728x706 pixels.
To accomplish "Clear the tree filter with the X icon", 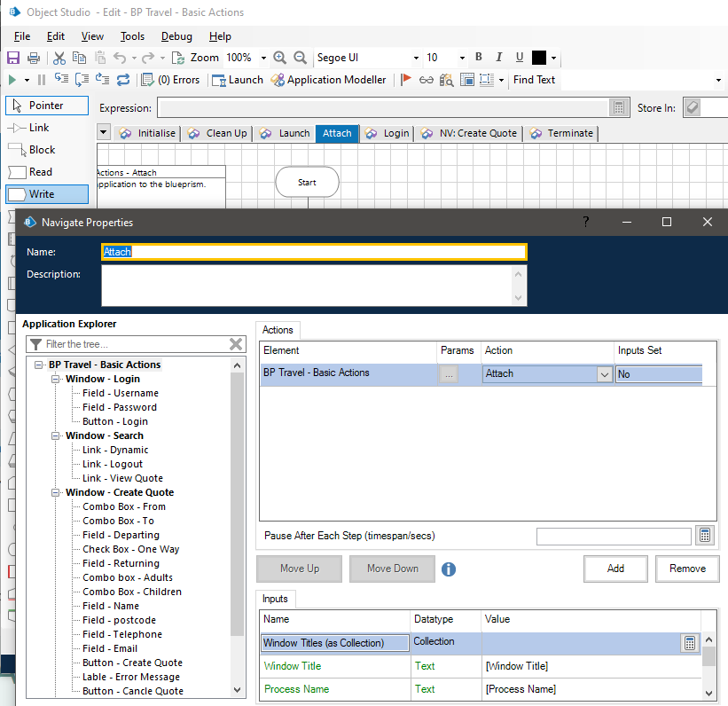I will (236, 344).
